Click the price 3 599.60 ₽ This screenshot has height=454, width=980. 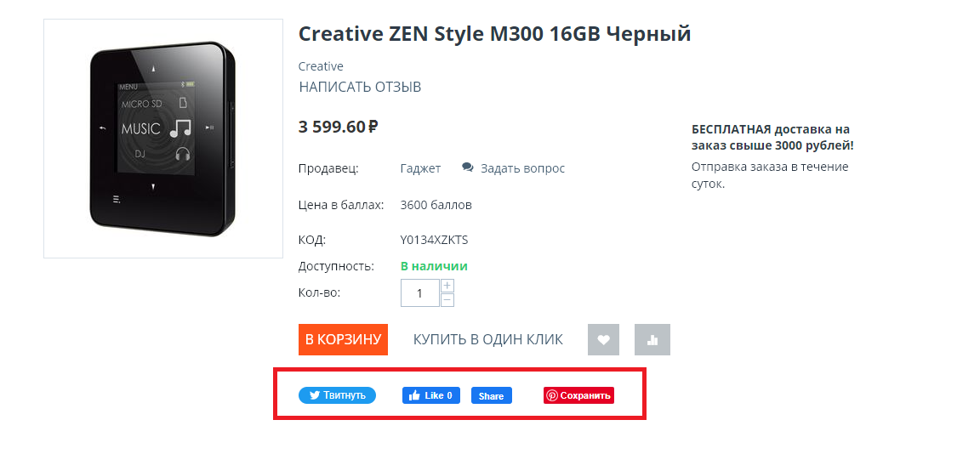pos(338,128)
